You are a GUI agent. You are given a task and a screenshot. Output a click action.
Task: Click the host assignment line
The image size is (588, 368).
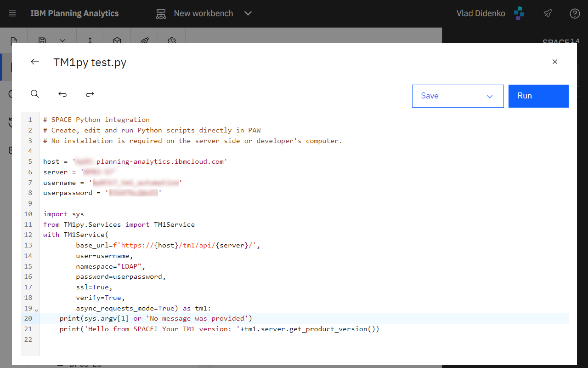click(136, 161)
